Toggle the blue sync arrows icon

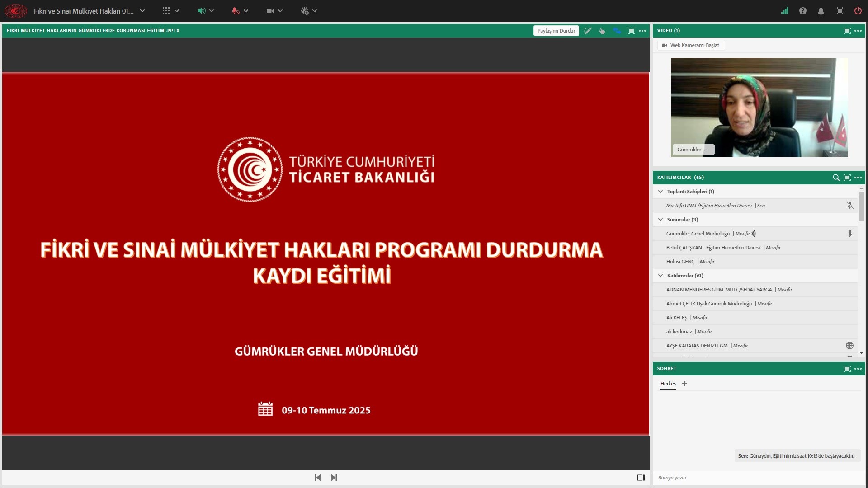[x=617, y=31]
